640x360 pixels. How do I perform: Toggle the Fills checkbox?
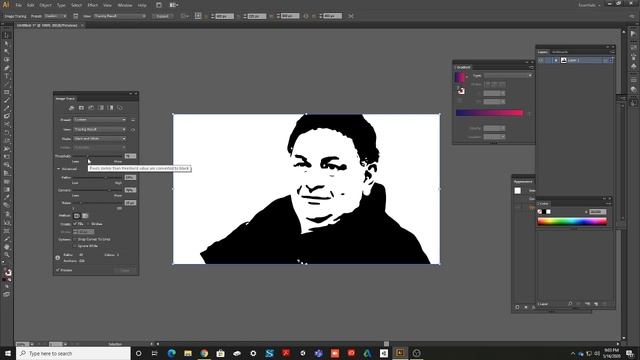(75, 224)
